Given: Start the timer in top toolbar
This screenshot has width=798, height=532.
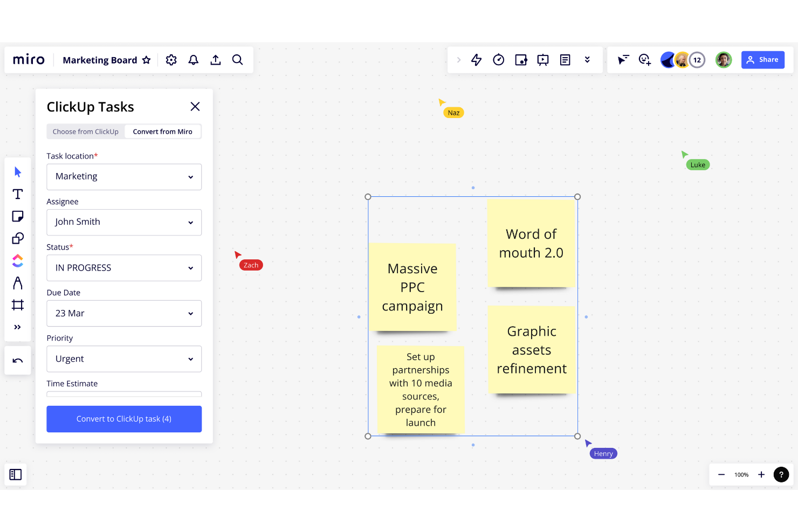Looking at the screenshot, I should [499, 60].
